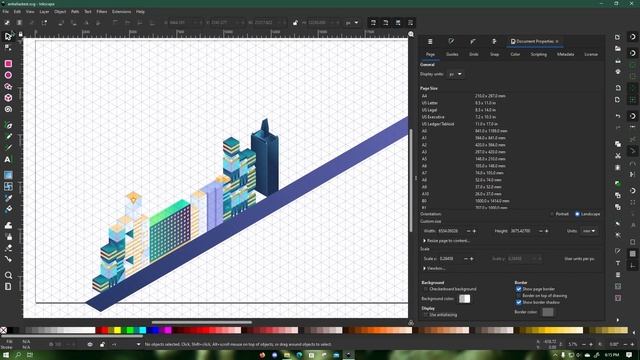Open the Object menu
The image size is (640, 360).
coord(60,12)
